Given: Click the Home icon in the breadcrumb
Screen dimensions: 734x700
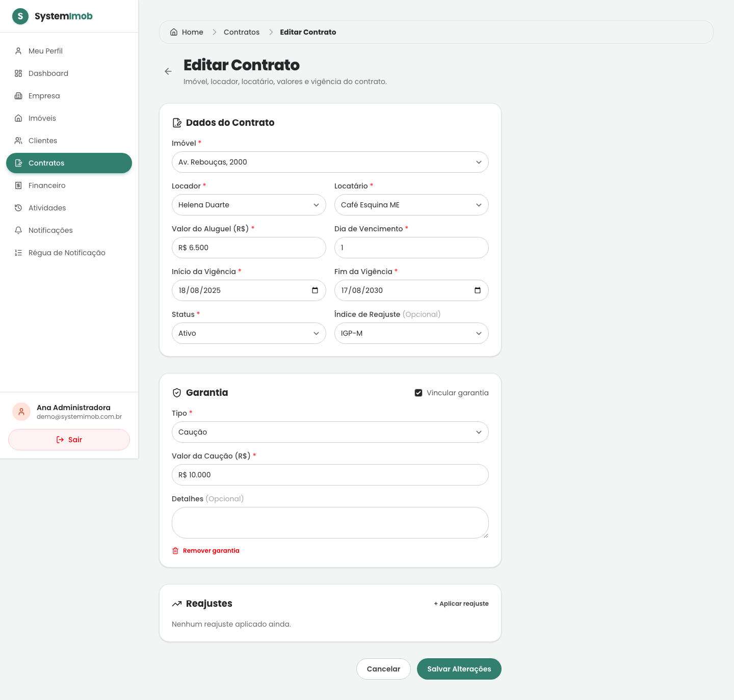Looking at the screenshot, I should (x=174, y=32).
